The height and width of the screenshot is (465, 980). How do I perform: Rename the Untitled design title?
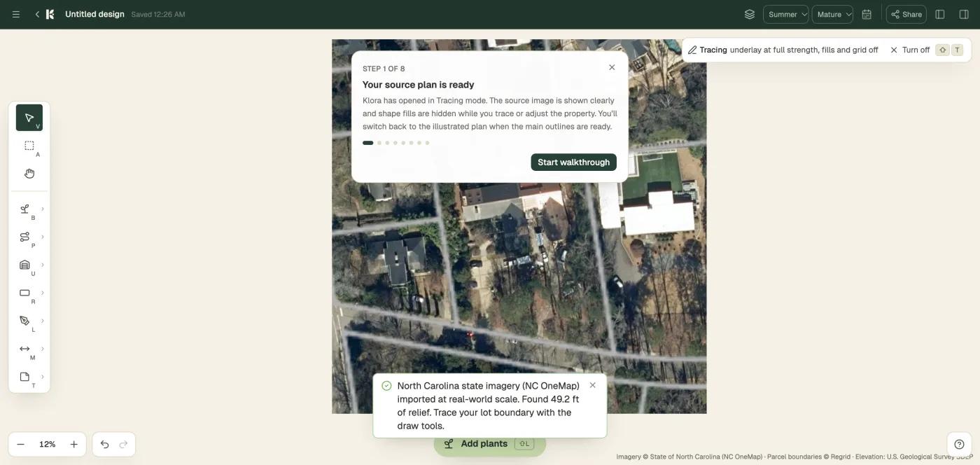pos(94,14)
